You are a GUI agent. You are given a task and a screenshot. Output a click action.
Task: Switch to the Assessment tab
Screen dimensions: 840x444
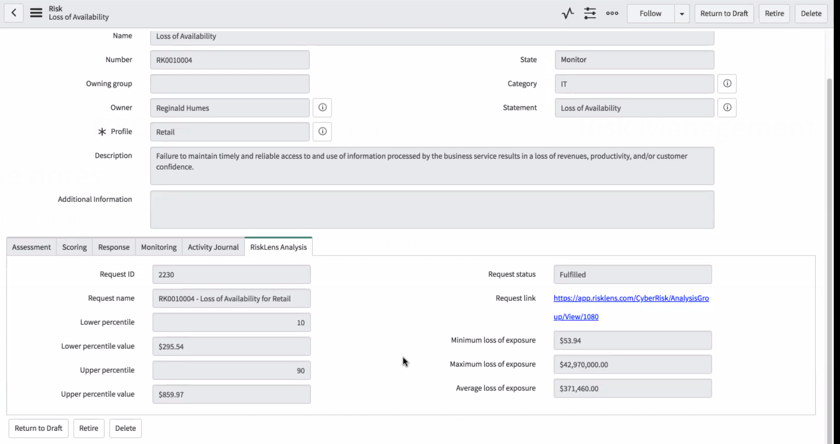tap(31, 247)
